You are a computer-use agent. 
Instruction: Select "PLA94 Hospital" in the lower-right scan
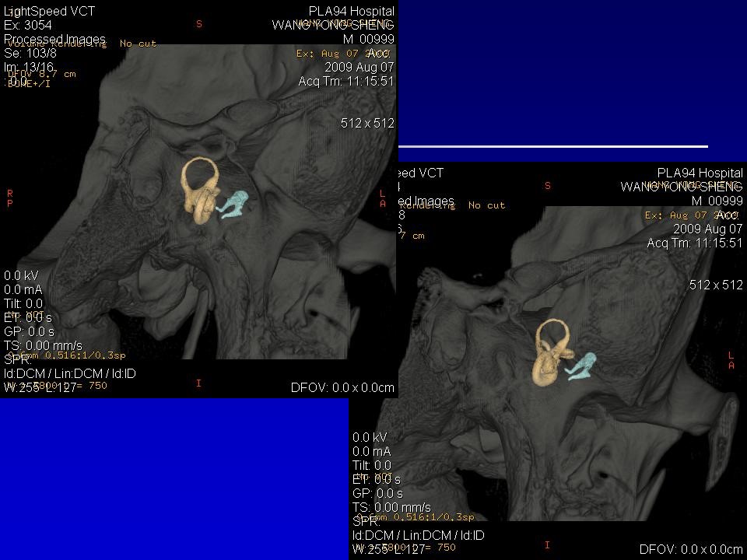click(700, 173)
